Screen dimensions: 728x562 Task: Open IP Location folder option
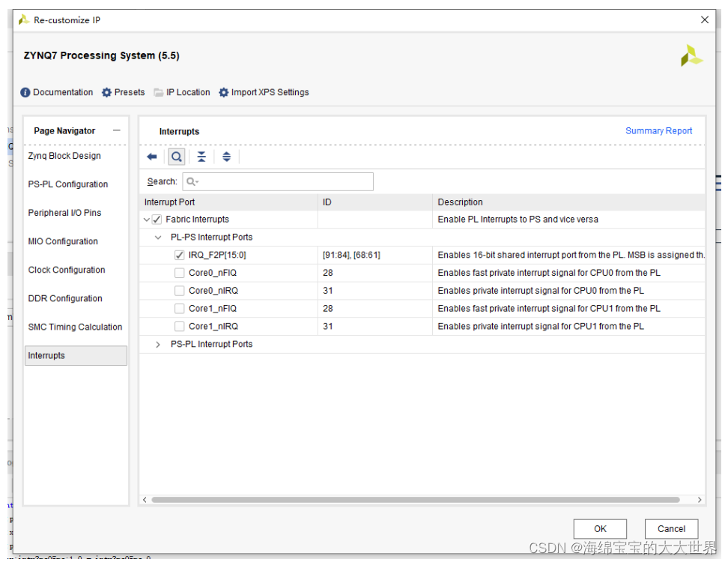click(181, 92)
